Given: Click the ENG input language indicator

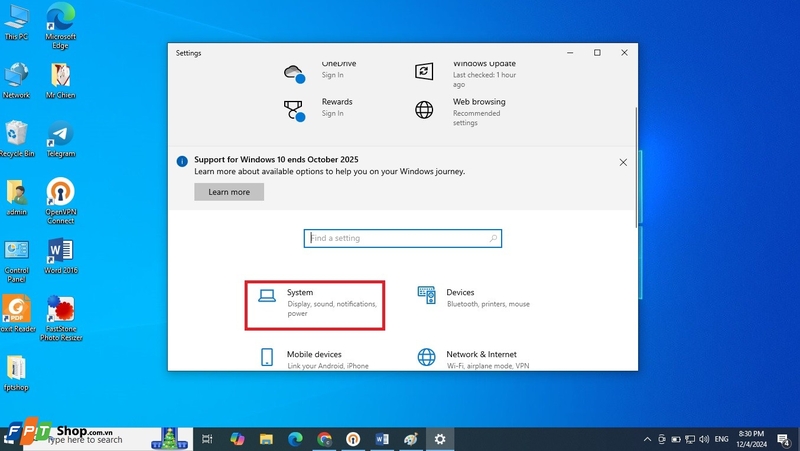Looking at the screenshot, I should (x=721, y=439).
